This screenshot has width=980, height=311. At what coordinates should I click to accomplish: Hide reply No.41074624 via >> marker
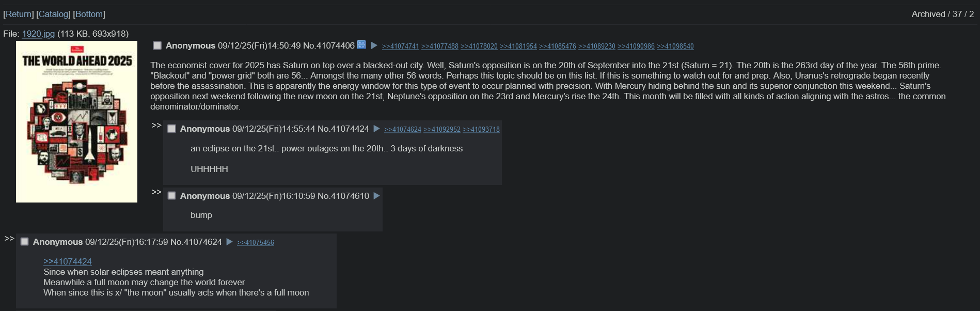9,238
